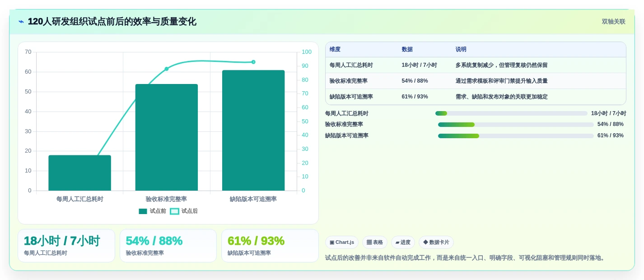Screen dimensions: 644x280
Task: Click the 试点前 teal legend swatch
Action: pos(143,211)
